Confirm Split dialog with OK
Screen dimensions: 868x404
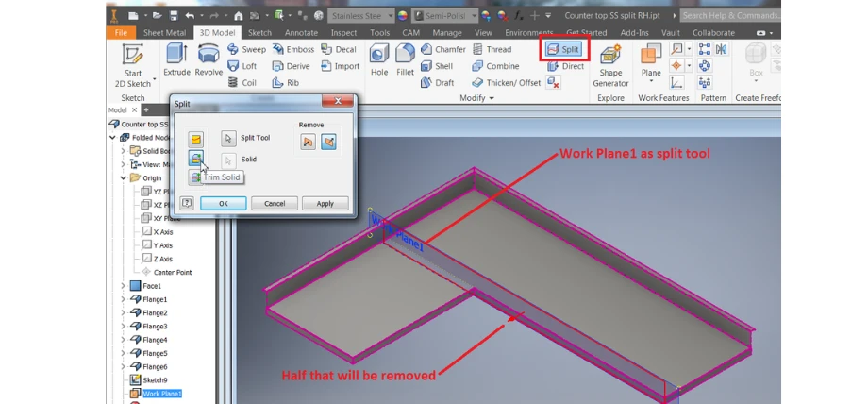click(223, 203)
